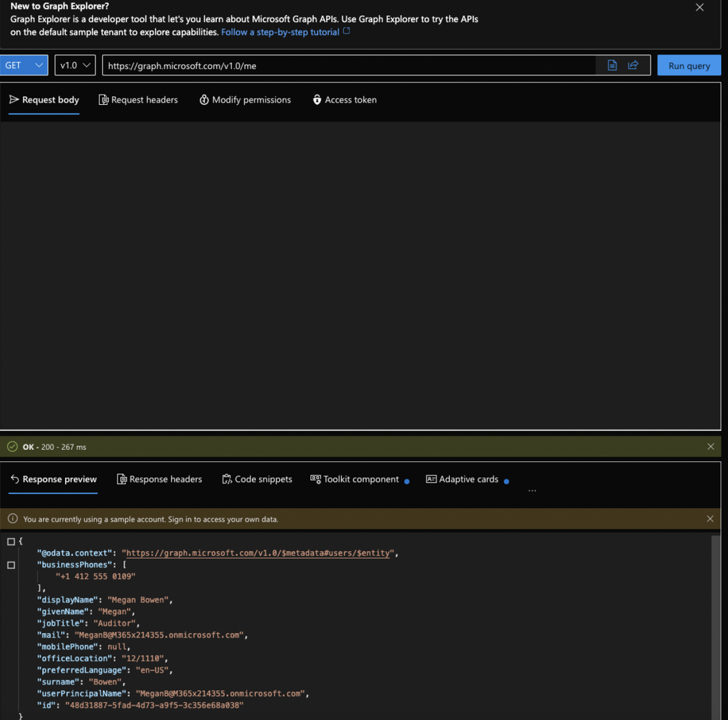Click the "preferredLanguage": "en-US" line
The height and width of the screenshot is (720, 728).
(x=105, y=670)
